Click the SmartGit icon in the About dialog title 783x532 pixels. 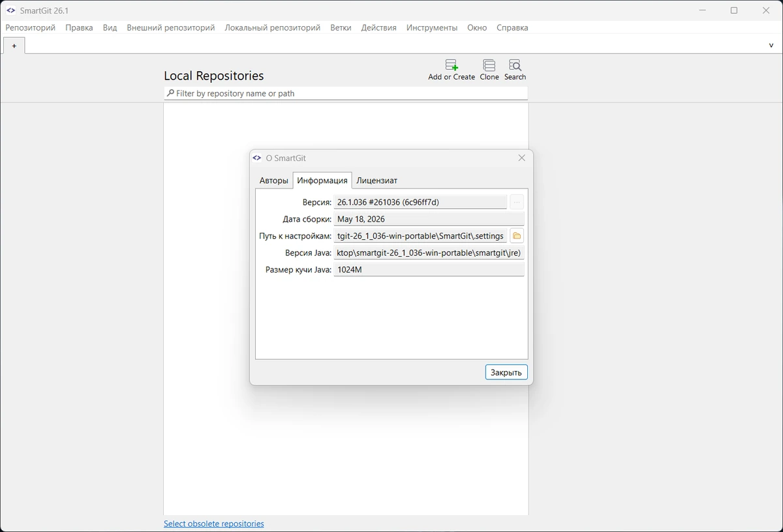[257, 158]
